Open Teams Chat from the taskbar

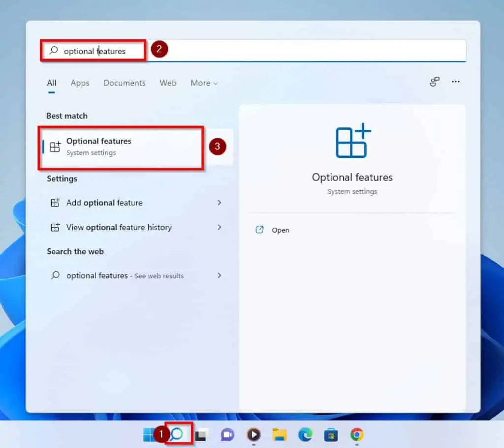227,434
